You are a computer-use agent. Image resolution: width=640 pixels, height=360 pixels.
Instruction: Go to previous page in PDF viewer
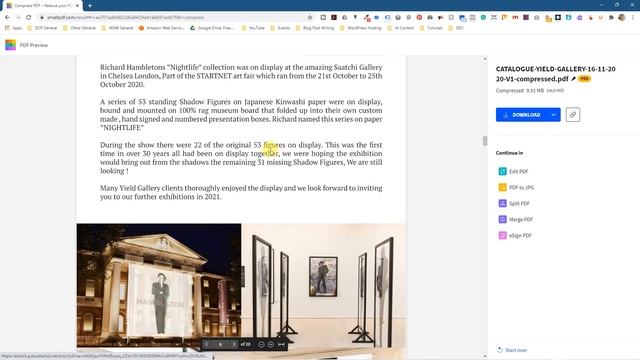coord(207,344)
